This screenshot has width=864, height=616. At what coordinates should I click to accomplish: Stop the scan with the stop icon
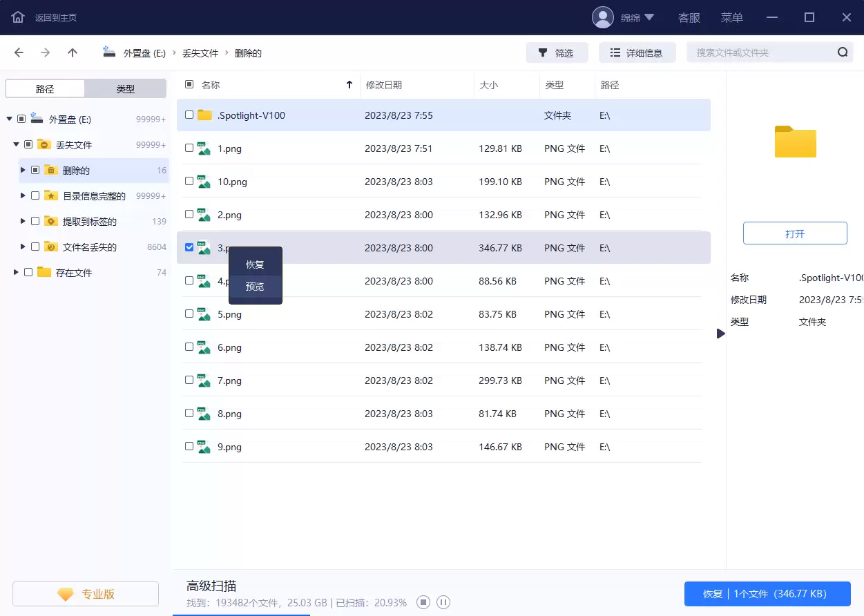[x=423, y=602]
